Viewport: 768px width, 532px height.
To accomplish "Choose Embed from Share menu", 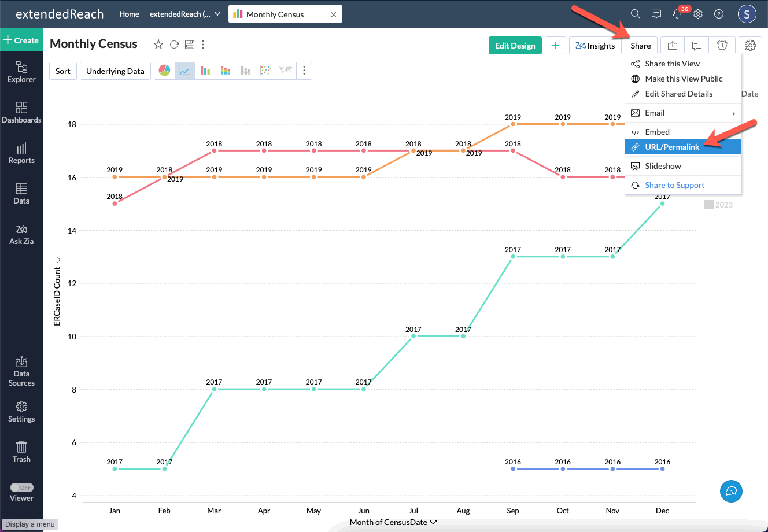I will tap(683, 132).
